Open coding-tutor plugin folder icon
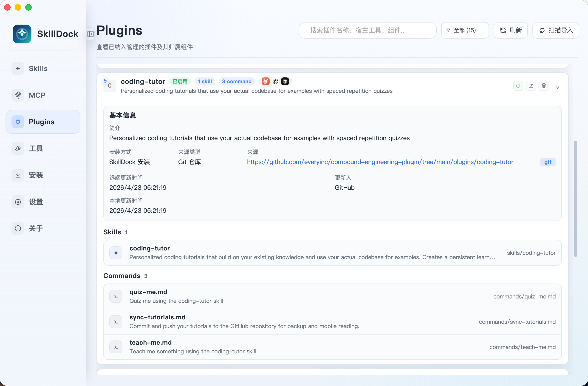 coord(531,86)
